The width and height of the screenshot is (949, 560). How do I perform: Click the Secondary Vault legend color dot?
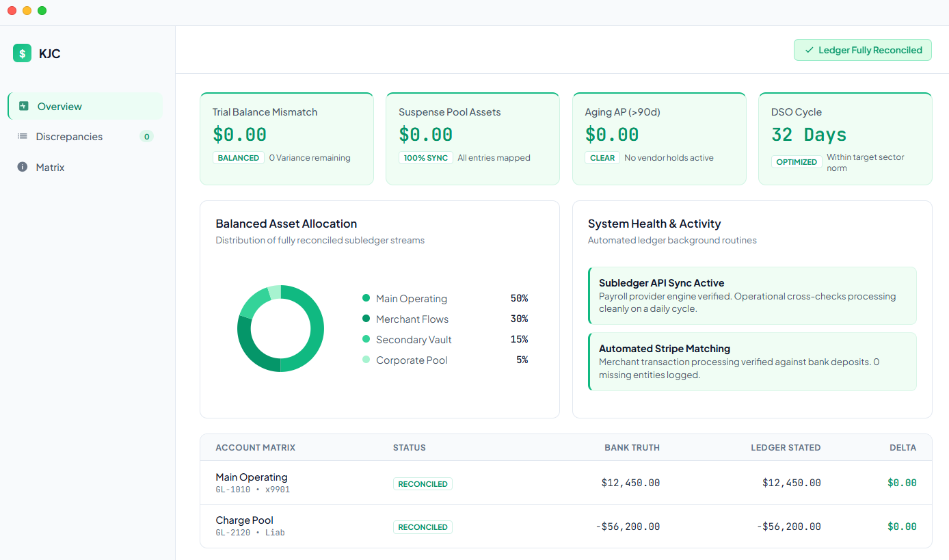[366, 339]
